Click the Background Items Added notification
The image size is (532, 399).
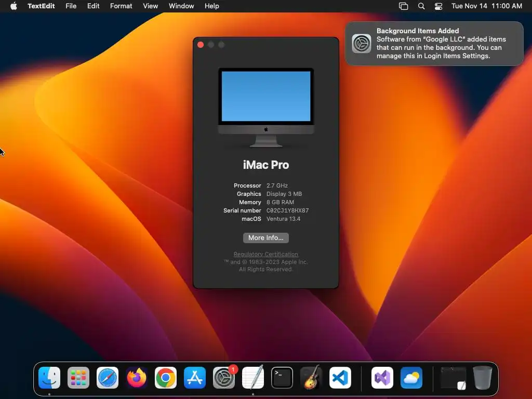(434, 44)
